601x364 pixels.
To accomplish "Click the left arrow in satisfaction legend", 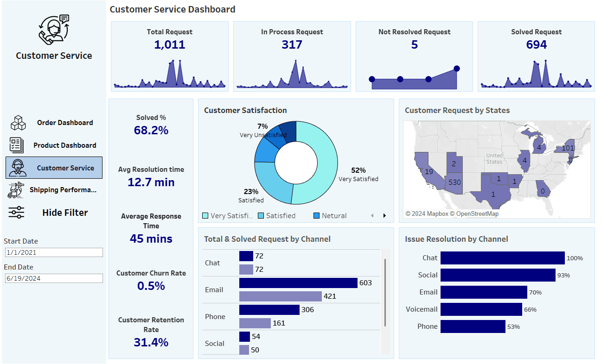I will [372, 215].
